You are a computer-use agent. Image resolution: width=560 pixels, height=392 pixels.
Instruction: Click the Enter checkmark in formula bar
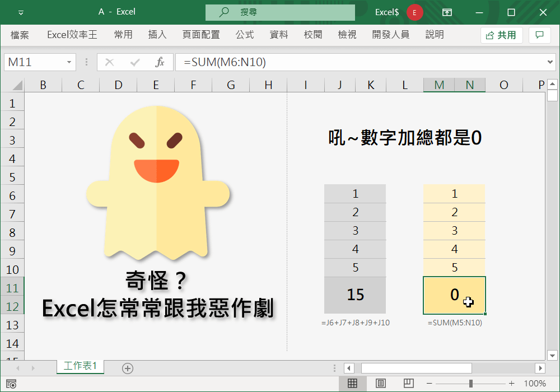coord(135,62)
